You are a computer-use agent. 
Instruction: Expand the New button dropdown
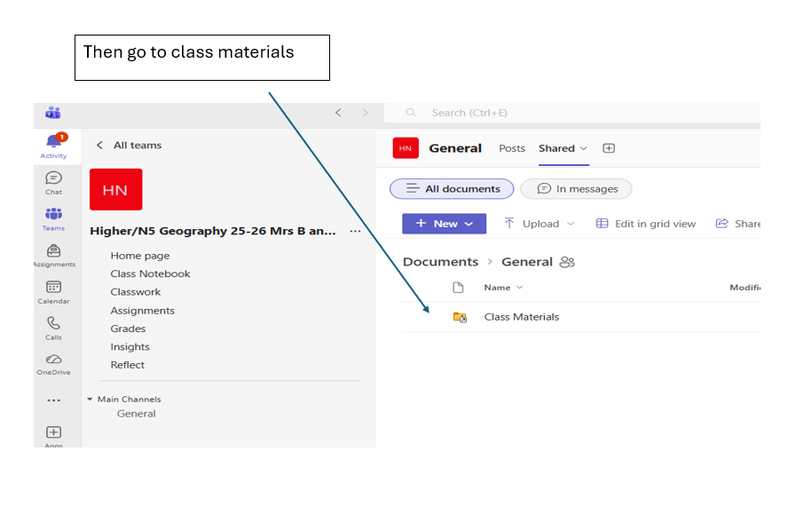tap(444, 224)
